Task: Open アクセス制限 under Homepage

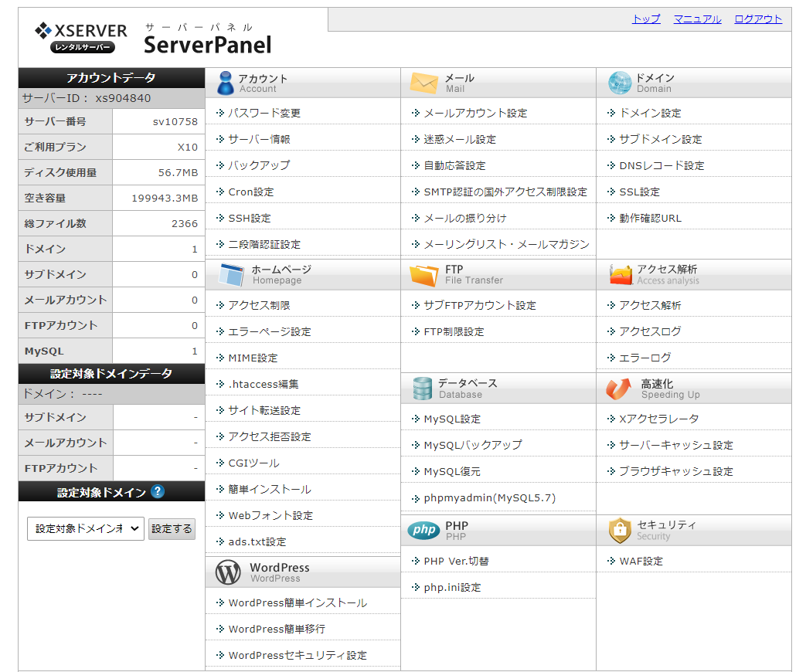Action: [259, 305]
